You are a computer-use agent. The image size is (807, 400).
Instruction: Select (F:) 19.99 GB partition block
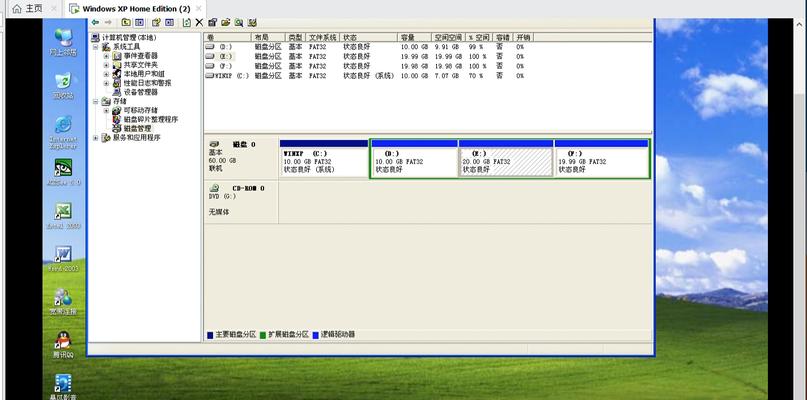pyautogui.click(x=602, y=159)
